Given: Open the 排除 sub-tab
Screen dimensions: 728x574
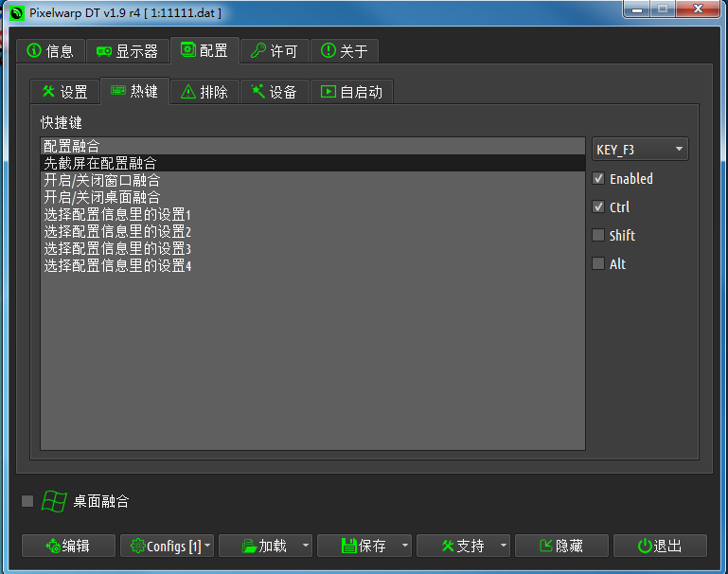Looking at the screenshot, I should (x=204, y=92).
